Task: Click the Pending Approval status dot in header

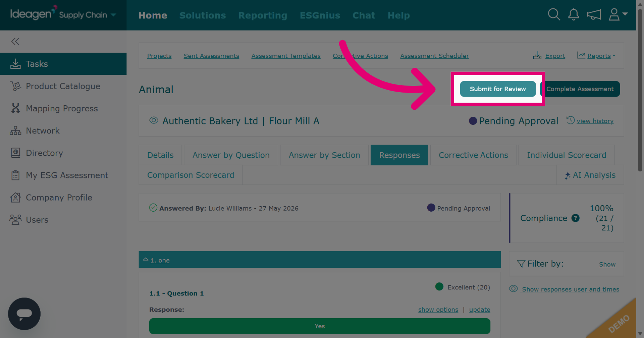Action: click(473, 121)
